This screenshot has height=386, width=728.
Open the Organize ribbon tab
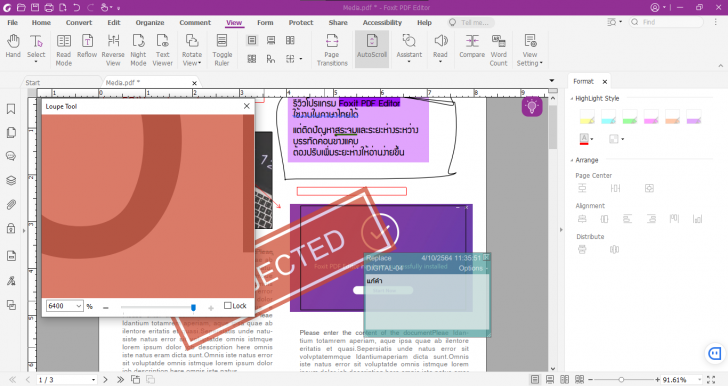pos(150,22)
